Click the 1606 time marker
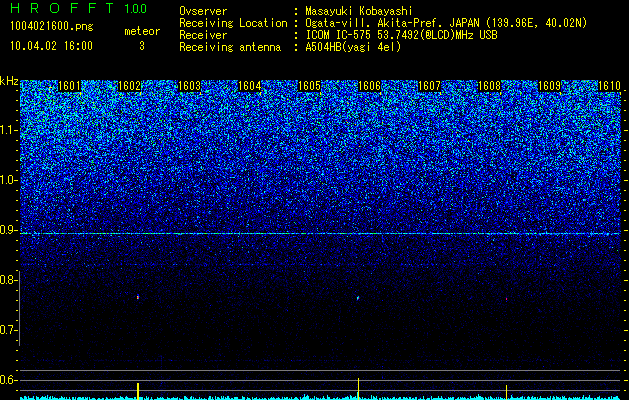The width and height of the screenshot is (629, 400). coord(369,86)
